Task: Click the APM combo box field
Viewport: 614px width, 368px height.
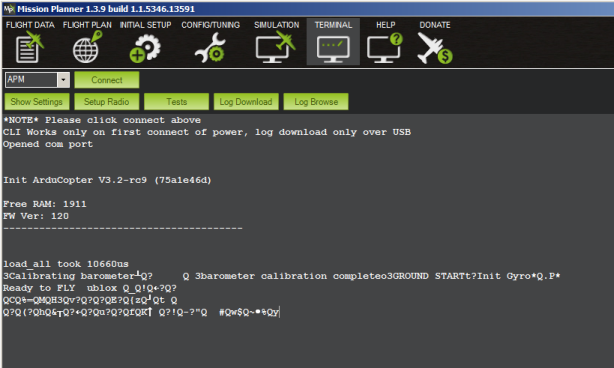Action: coord(37,80)
